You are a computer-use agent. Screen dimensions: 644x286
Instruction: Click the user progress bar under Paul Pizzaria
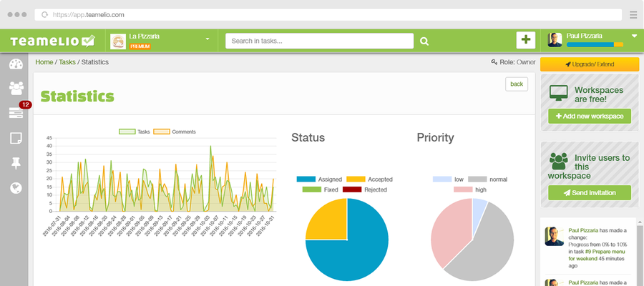595,44
